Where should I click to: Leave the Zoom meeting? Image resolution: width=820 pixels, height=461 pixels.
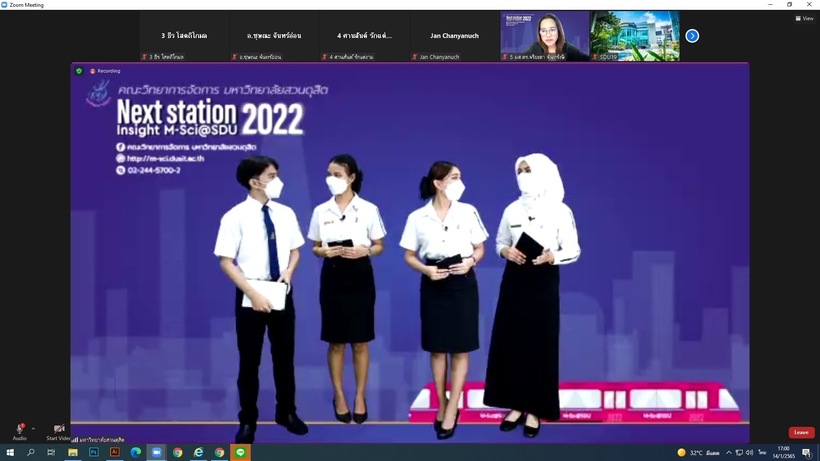801,432
